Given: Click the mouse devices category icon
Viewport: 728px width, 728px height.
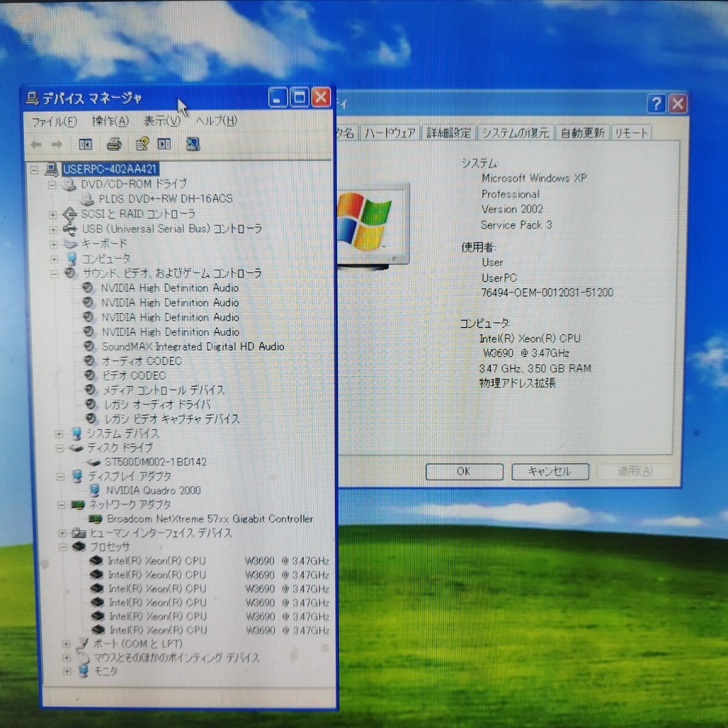Looking at the screenshot, I should (x=83, y=658).
